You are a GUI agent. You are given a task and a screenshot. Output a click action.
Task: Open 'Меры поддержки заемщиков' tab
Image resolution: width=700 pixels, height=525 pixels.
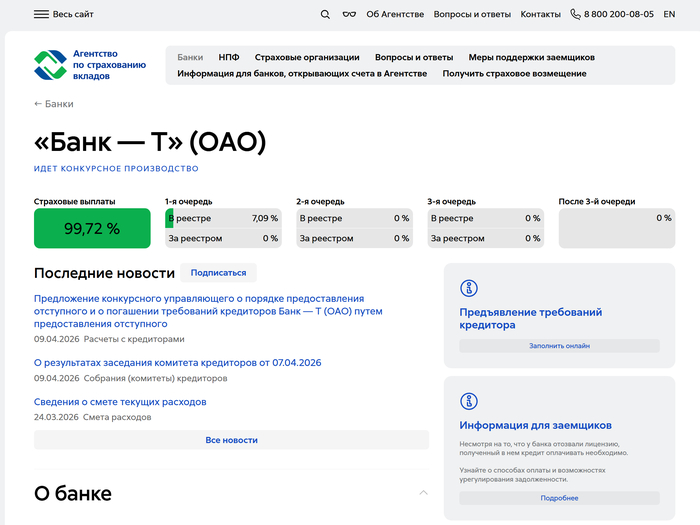(x=531, y=57)
